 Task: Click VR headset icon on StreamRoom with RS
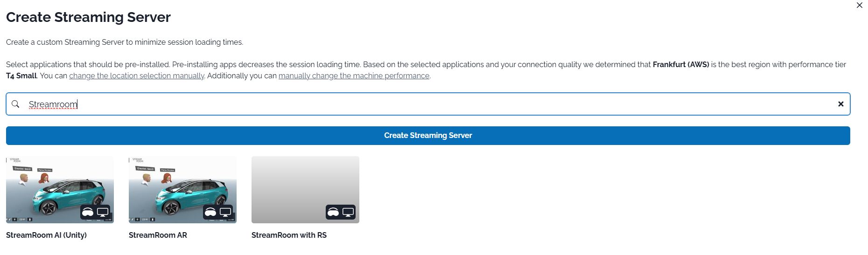(333, 213)
